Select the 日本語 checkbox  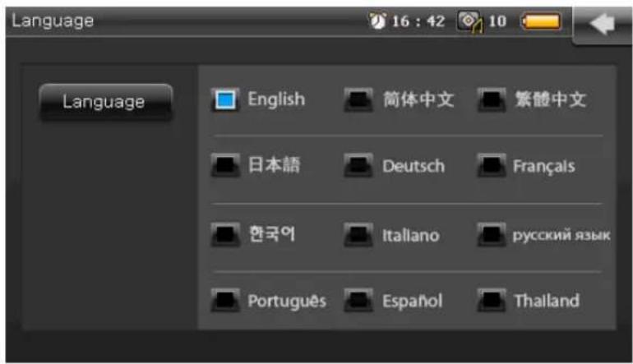click(225, 165)
